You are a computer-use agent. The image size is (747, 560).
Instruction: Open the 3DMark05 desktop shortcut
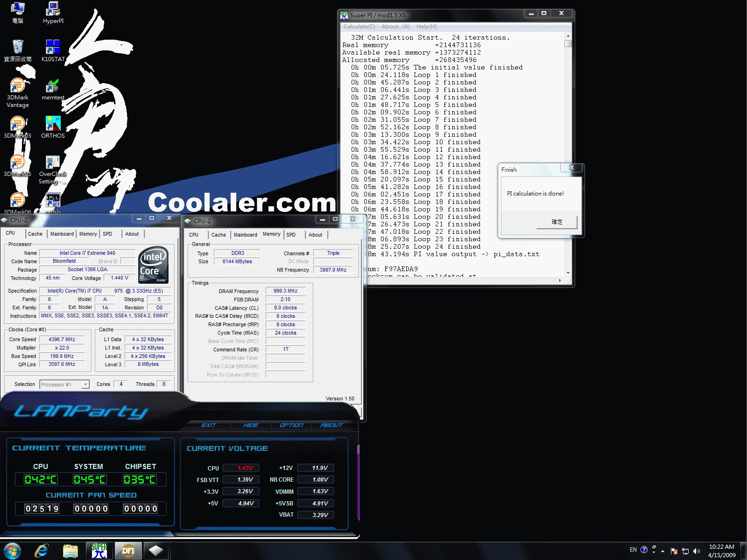point(18,166)
